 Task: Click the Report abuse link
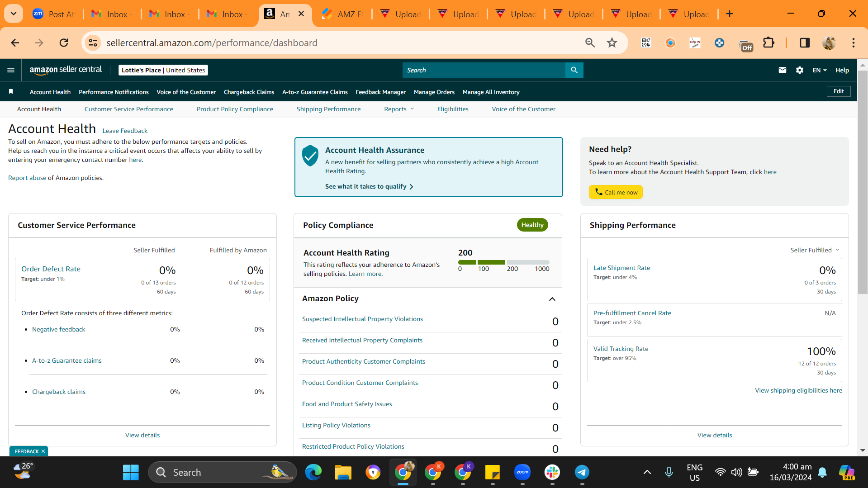point(27,178)
